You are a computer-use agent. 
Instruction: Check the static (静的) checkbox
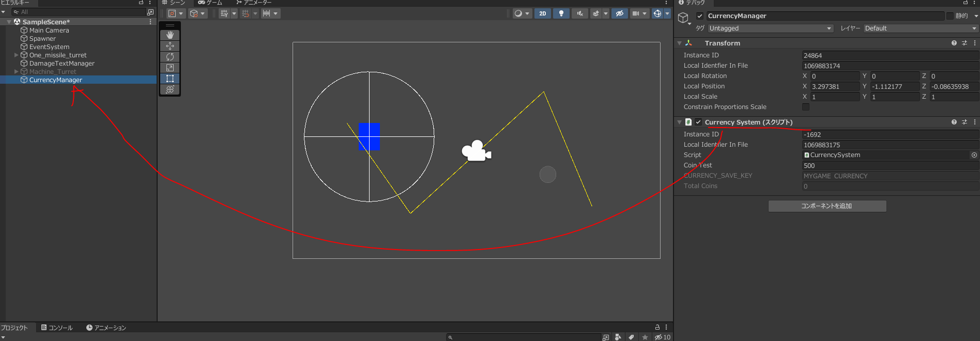tap(950, 16)
